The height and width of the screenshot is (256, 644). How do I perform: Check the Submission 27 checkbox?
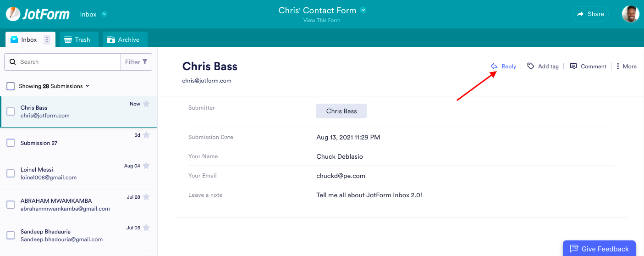11,143
